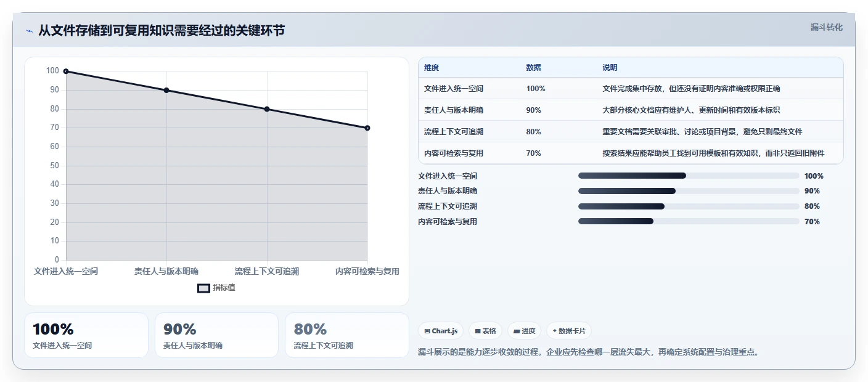Click the chart data point at 100
868x382 pixels.
pyautogui.click(x=66, y=71)
